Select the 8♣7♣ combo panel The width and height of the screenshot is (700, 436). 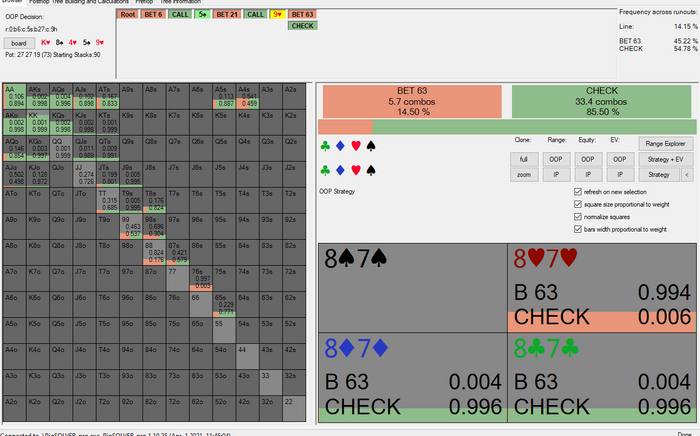click(602, 378)
